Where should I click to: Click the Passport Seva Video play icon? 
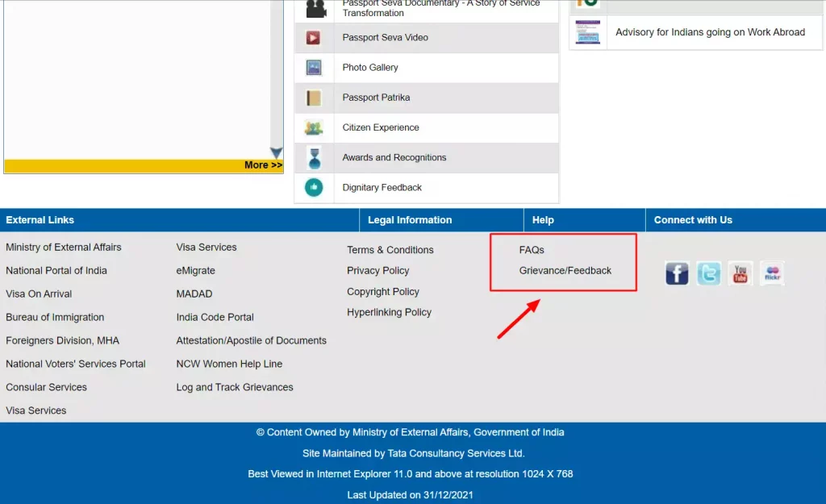tap(314, 38)
